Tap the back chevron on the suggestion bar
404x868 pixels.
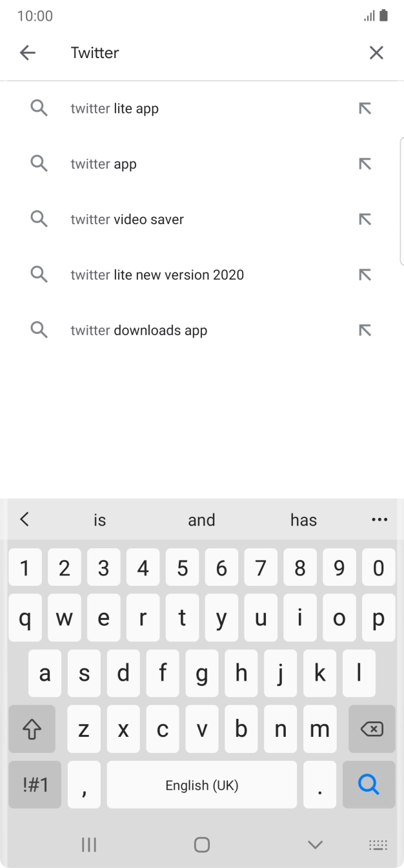pos(25,519)
